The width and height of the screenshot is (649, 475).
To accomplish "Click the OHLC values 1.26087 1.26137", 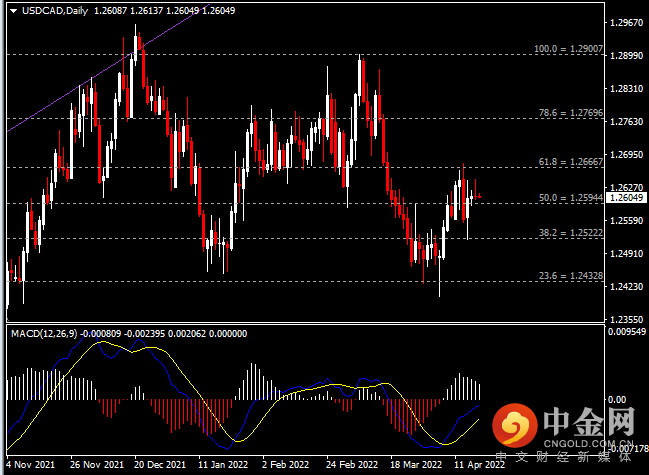I will pos(128,11).
